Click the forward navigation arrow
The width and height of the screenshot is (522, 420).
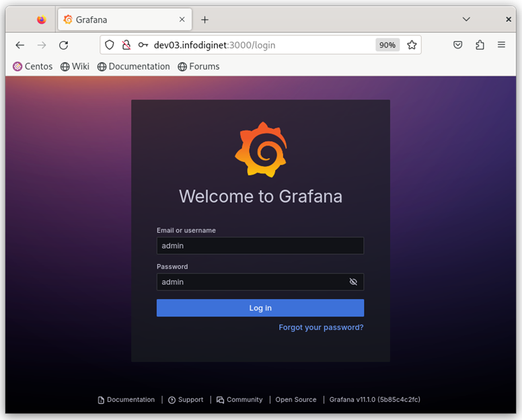click(x=42, y=45)
